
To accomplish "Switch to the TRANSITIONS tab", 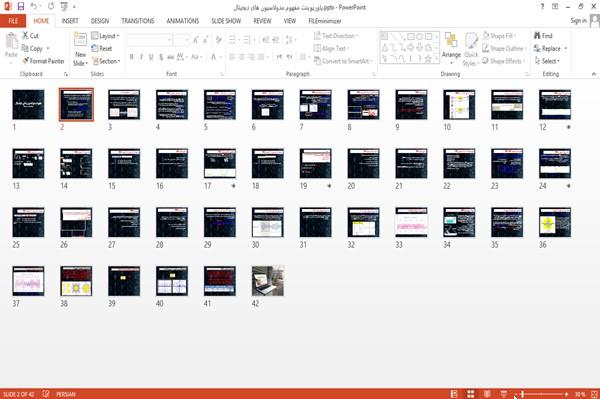I will [138, 21].
